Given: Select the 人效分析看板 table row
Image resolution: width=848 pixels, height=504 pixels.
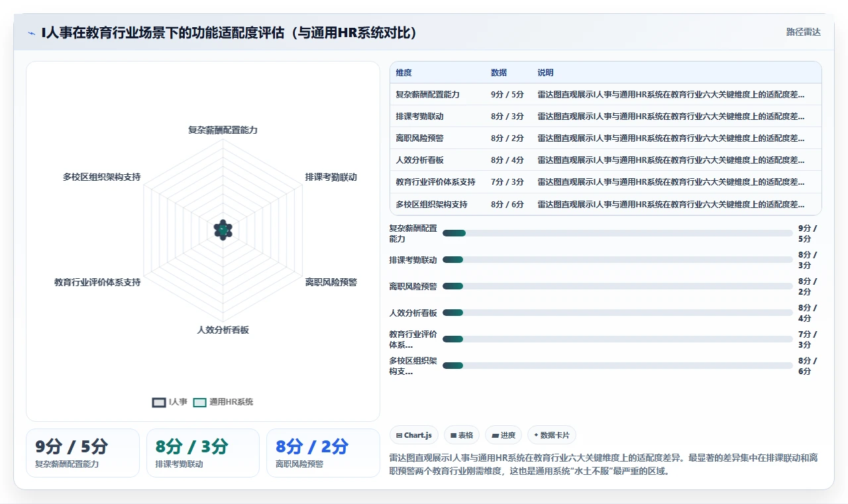Looking at the screenshot, I should click(606, 160).
